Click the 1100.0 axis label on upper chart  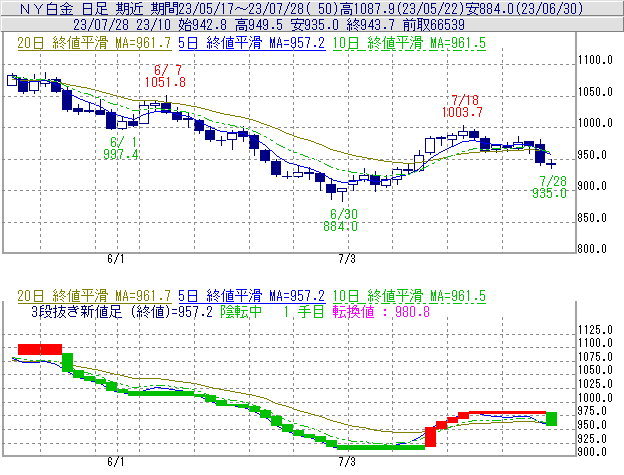(595, 60)
